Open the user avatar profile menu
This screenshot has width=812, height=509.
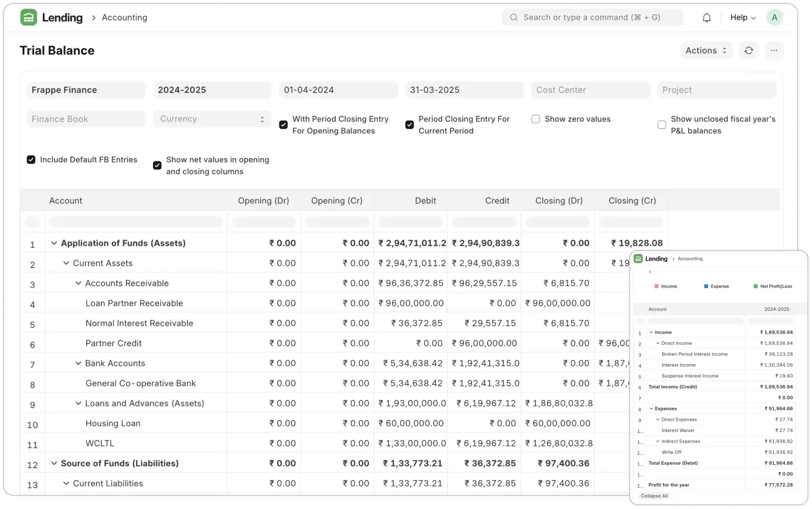774,17
